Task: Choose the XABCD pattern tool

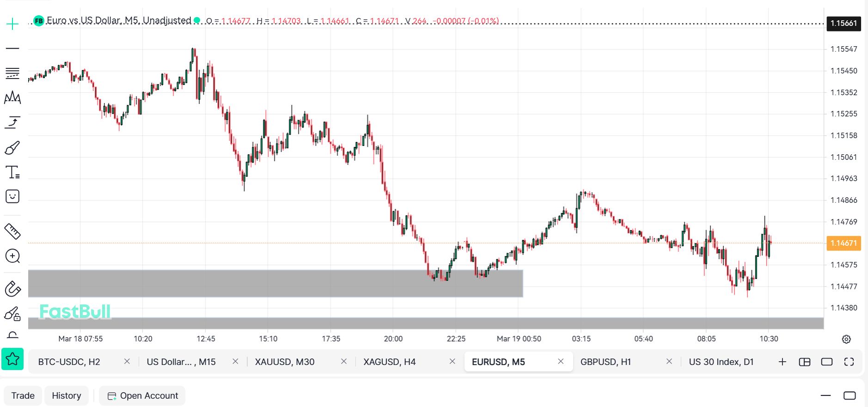Action: pyautogui.click(x=12, y=97)
